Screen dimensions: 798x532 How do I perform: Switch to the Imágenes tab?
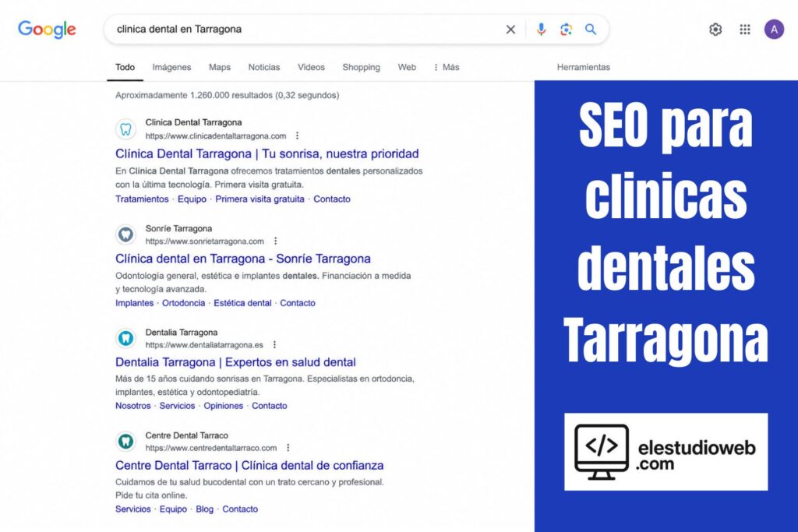click(x=171, y=67)
